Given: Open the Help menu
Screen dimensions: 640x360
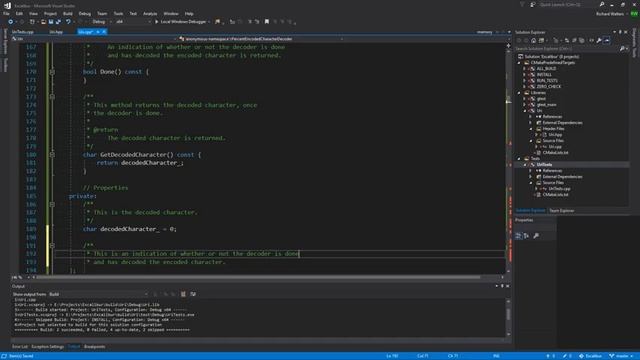Looking at the screenshot, I should 189,13.
